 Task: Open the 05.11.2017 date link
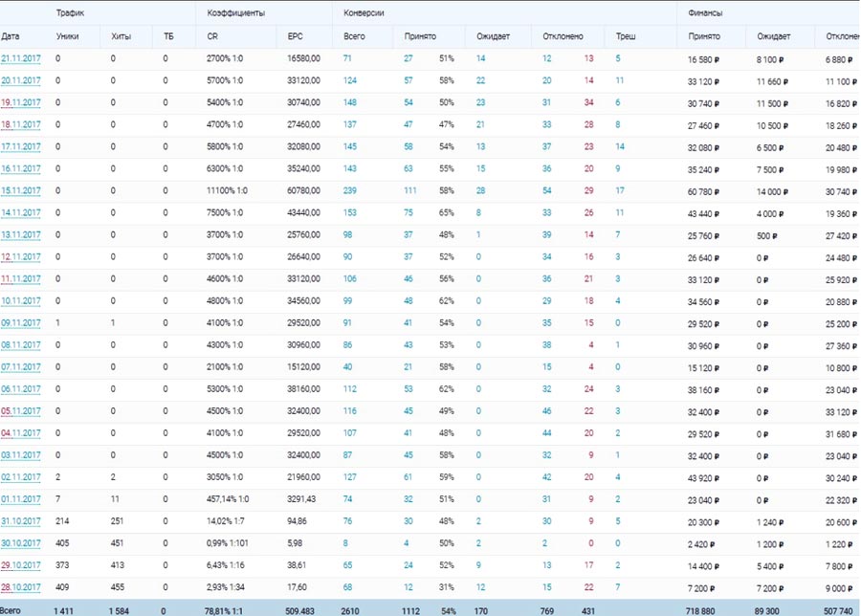[x=21, y=410]
